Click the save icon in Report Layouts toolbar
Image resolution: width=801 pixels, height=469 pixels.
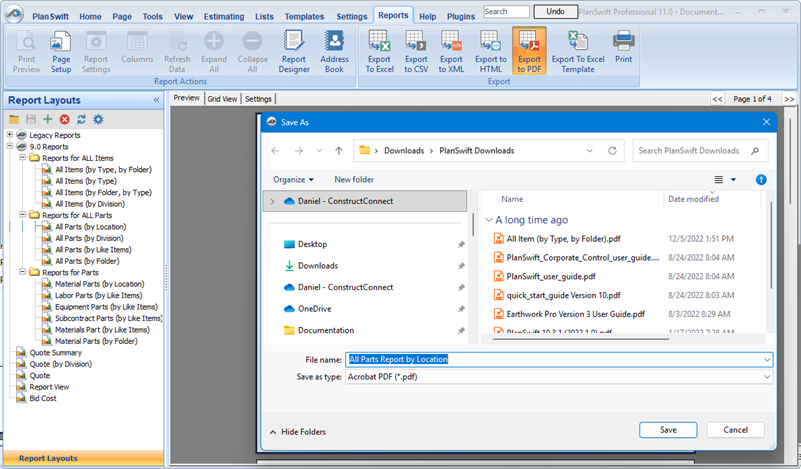(x=31, y=119)
